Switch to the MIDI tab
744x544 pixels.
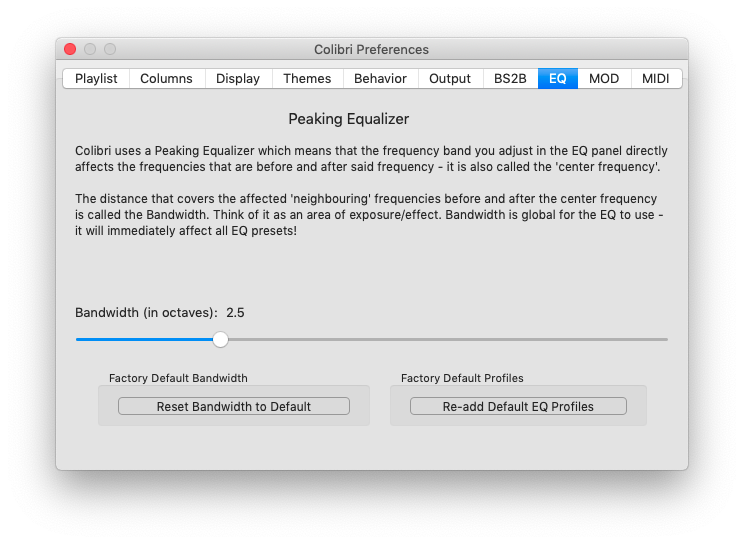tap(656, 78)
